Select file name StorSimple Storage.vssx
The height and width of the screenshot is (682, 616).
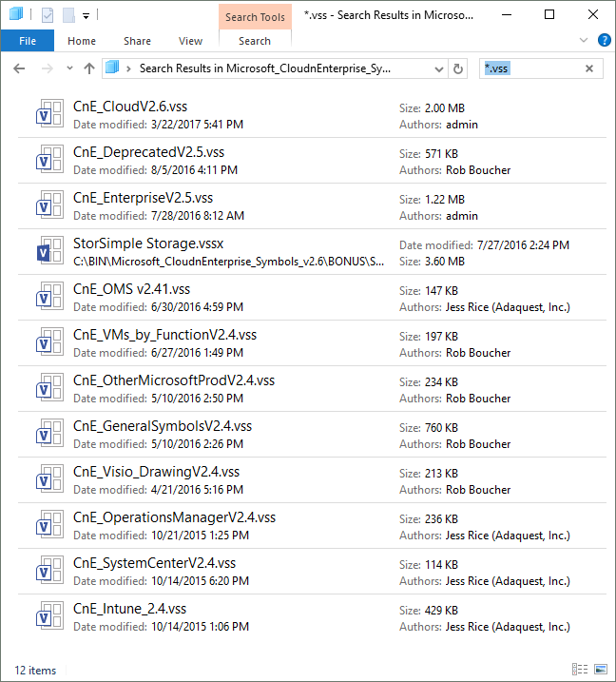(x=148, y=244)
